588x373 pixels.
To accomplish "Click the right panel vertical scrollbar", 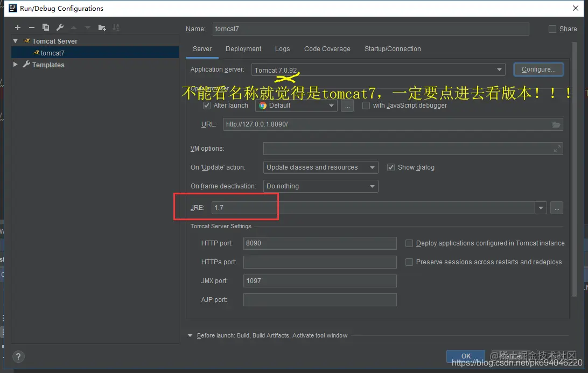I will point(575,168).
